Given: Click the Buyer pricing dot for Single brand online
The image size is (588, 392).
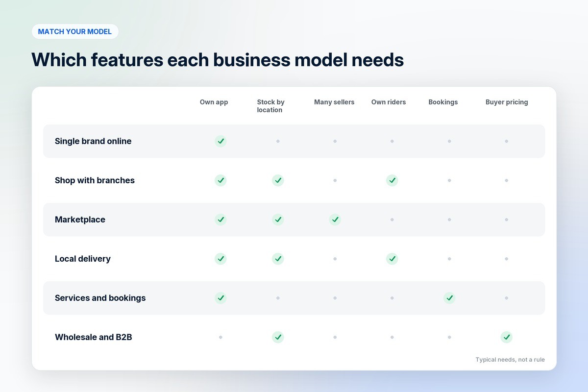Looking at the screenshot, I should [x=507, y=141].
